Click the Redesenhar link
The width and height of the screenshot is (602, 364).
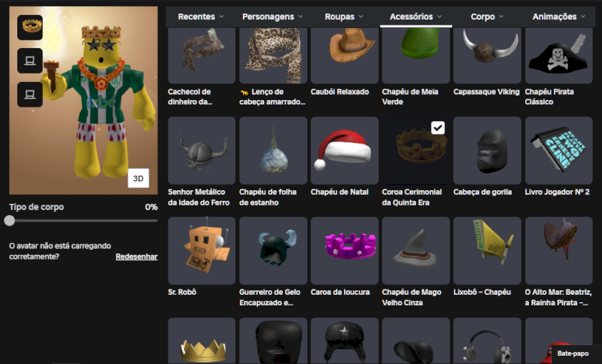[x=136, y=256]
